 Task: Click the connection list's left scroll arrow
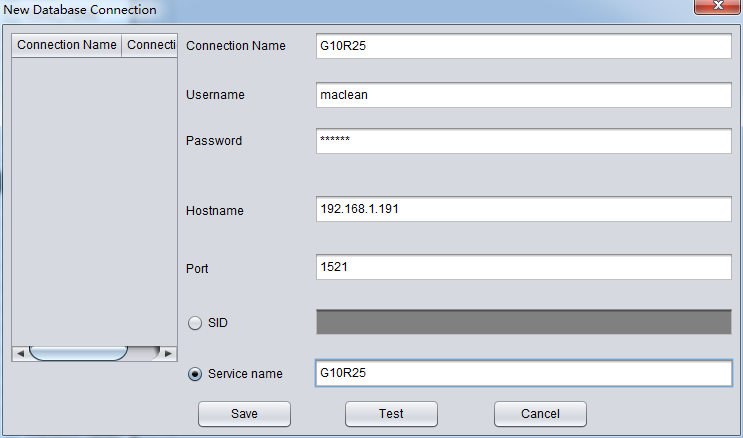(18, 353)
